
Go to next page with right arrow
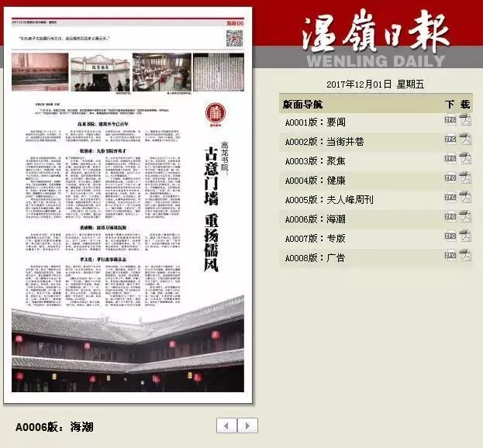pos(247,426)
